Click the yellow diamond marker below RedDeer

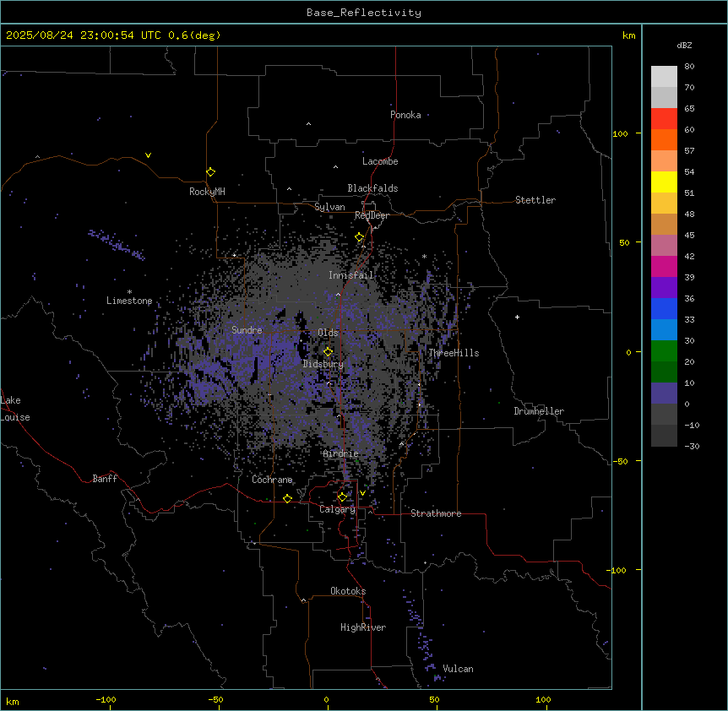coord(360,237)
